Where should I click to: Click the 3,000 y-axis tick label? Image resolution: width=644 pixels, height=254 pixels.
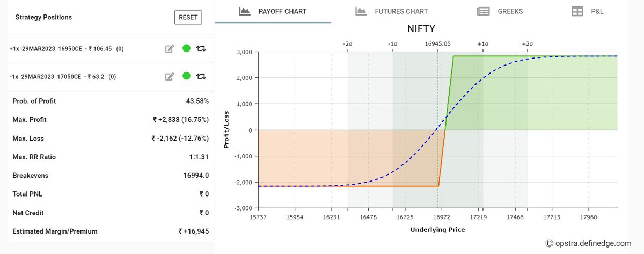(245, 52)
